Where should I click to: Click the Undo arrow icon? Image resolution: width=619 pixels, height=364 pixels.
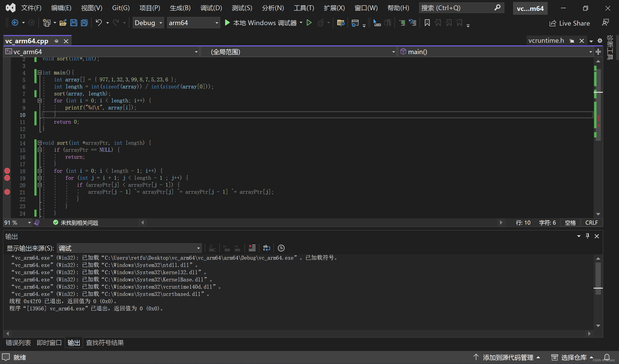(x=99, y=23)
